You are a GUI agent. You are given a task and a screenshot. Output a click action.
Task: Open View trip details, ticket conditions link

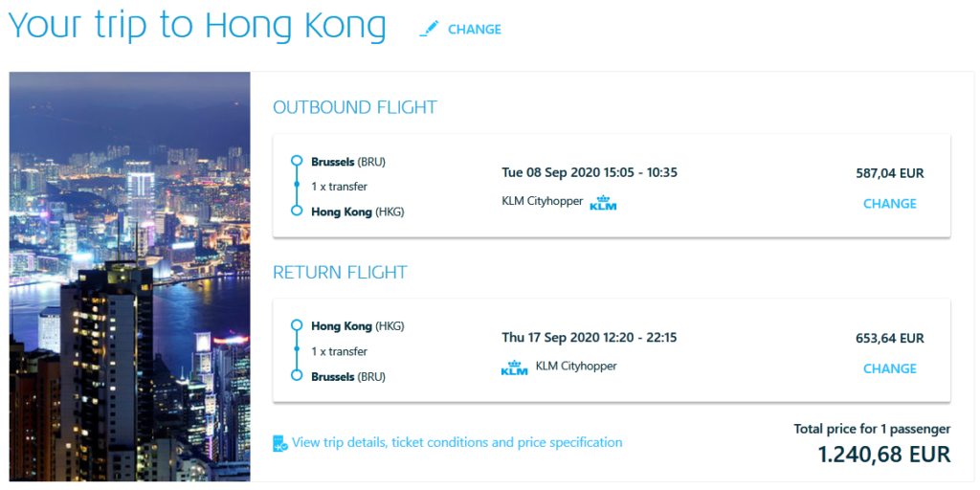(x=457, y=443)
